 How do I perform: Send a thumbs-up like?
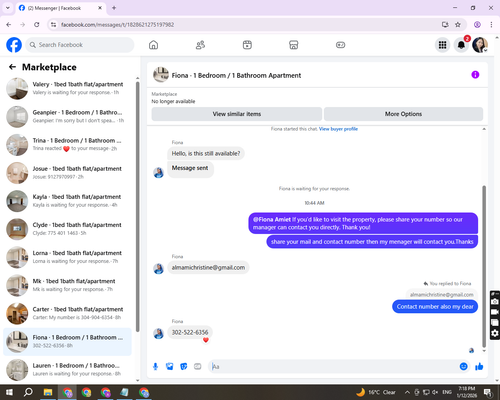pyautogui.click(x=479, y=367)
